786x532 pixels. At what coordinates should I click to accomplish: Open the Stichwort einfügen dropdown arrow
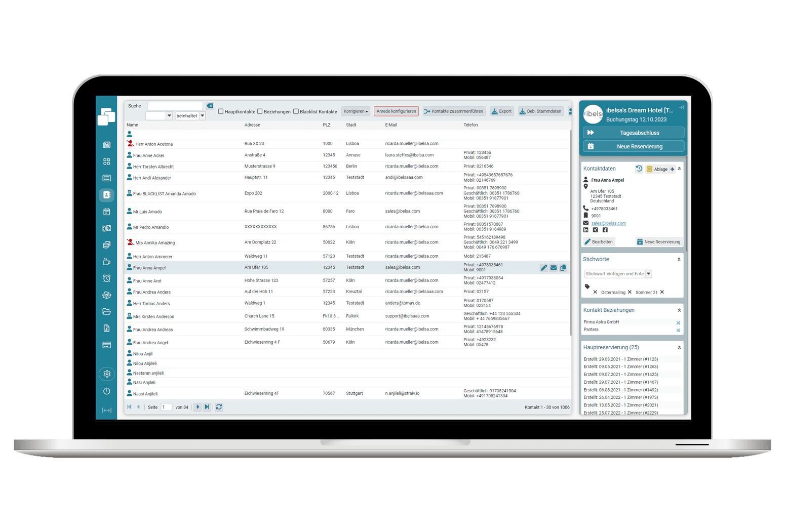click(x=649, y=274)
